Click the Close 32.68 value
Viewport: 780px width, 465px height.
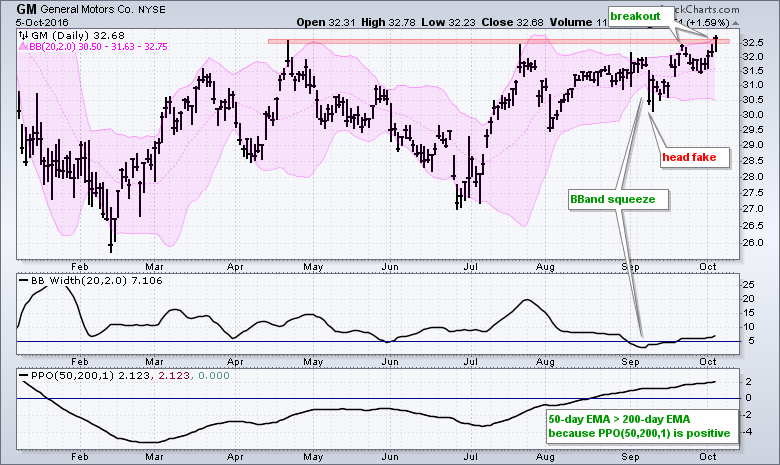pos(512,22)
